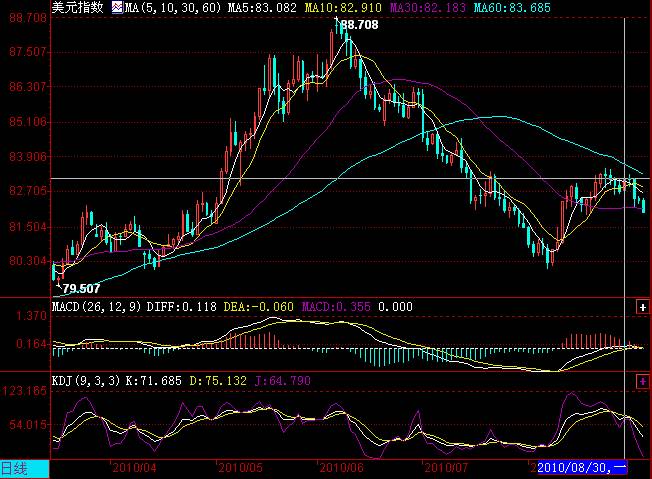This screenshot has width=652, height=479.
Task: Click the 79.507 low price label
Action: tap(82, 289)
